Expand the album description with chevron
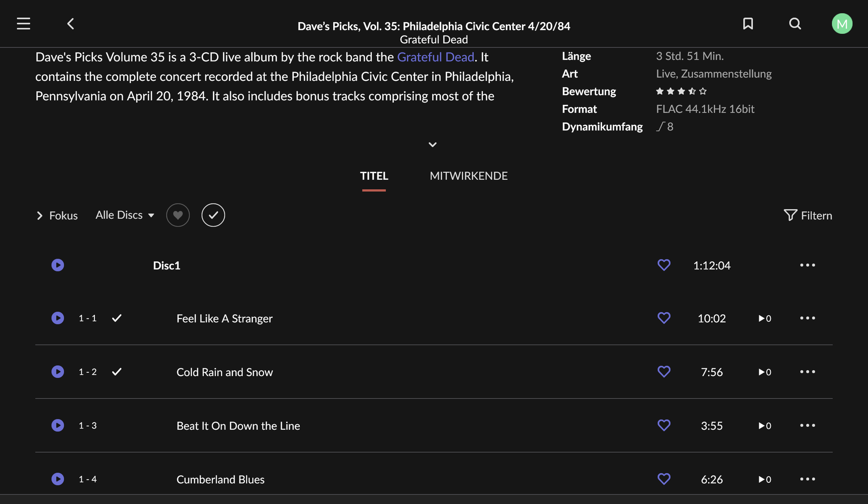The height and width of the screenshot is (504, 868). tap(433, 145)
